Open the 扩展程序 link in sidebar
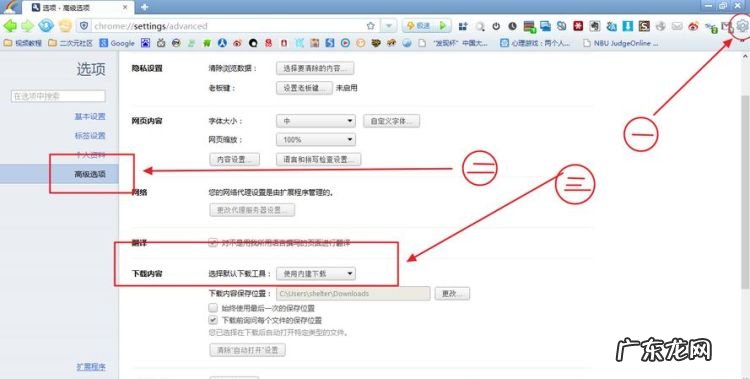The height and width of the screenshot is (379, 750). pos(91,367)
